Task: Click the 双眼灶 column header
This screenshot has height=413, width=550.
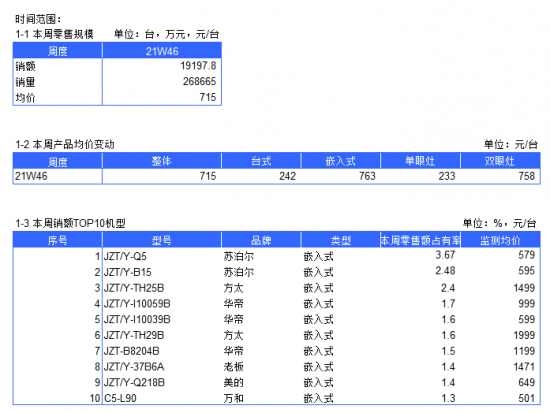Action: pyautogui.click(x=499, y=161)
